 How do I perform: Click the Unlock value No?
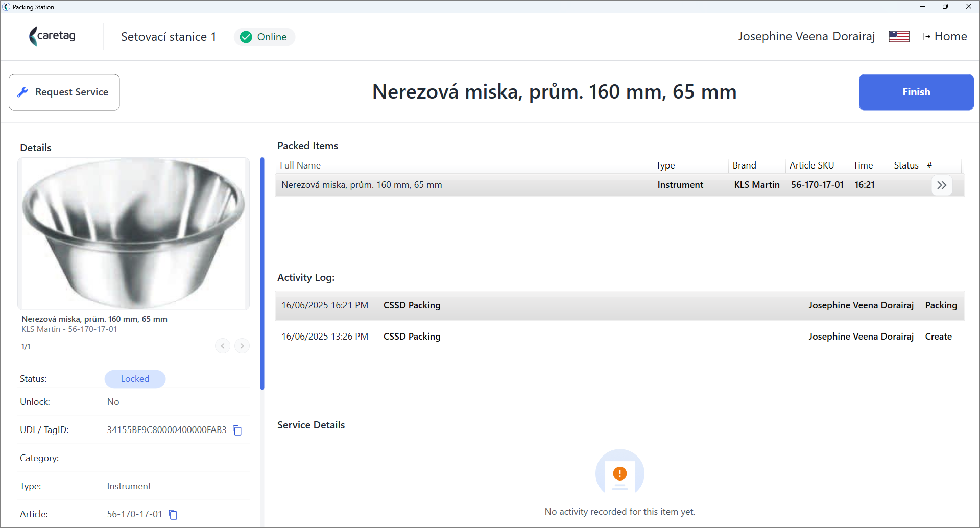click(x=113, y=402)
